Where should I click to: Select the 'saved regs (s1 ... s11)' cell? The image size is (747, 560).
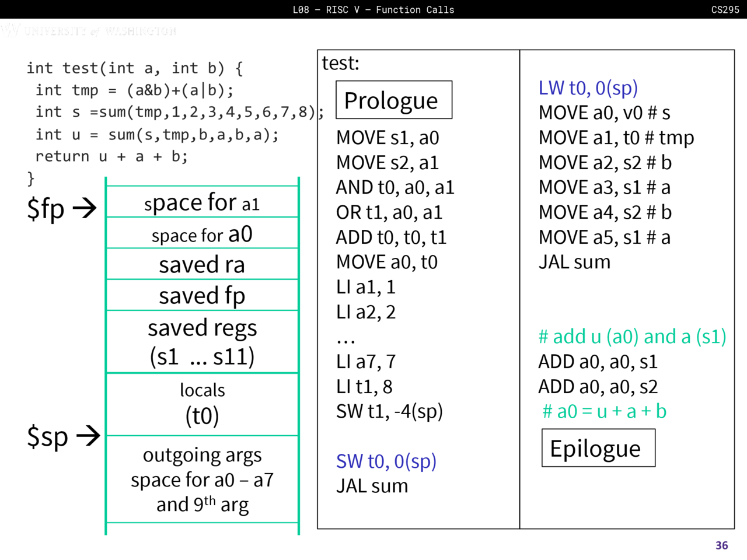tap(202, 342)
